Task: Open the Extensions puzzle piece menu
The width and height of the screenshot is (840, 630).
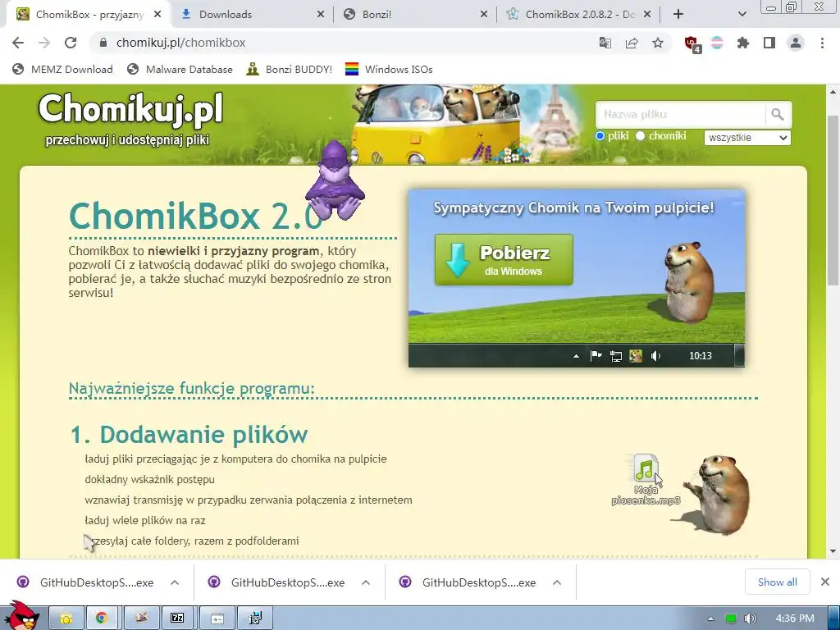Action: pos(743,43)
